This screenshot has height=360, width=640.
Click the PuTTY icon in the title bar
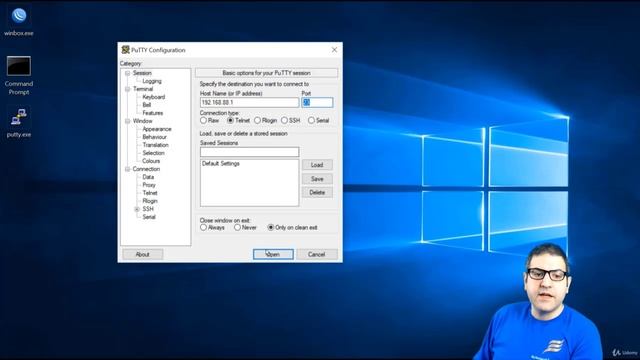(126, 50)
